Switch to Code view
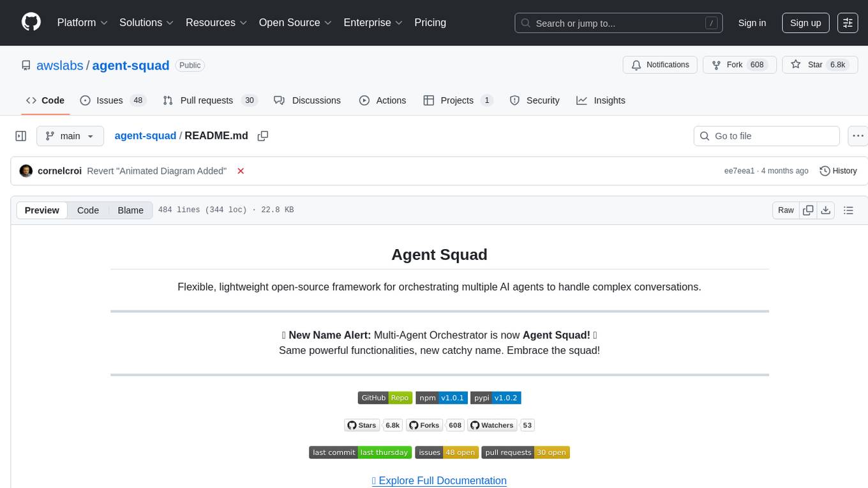 pyautogui.click(x=88, y=210)
